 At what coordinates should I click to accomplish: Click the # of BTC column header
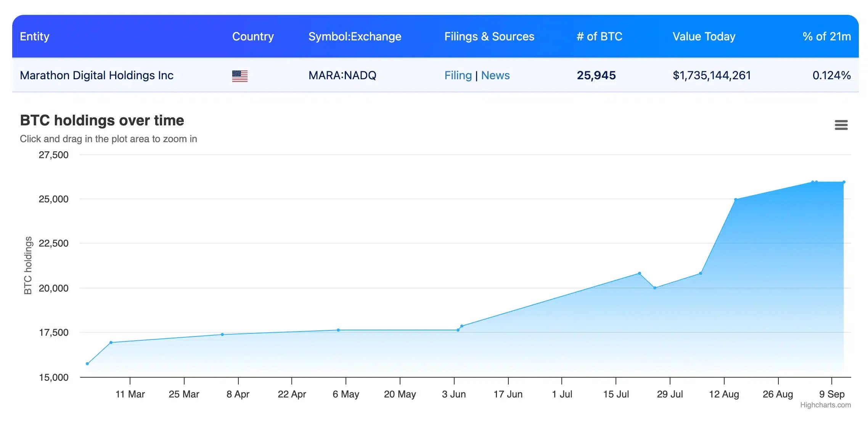click(599, 37)
